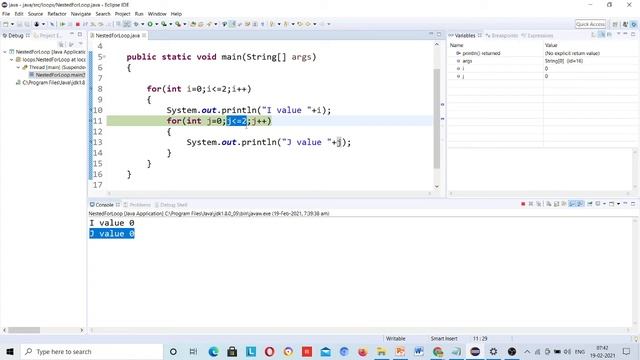Screen dimensions: 640x360
Task: Click the New file toolbar icon
Action: [6, 24]
